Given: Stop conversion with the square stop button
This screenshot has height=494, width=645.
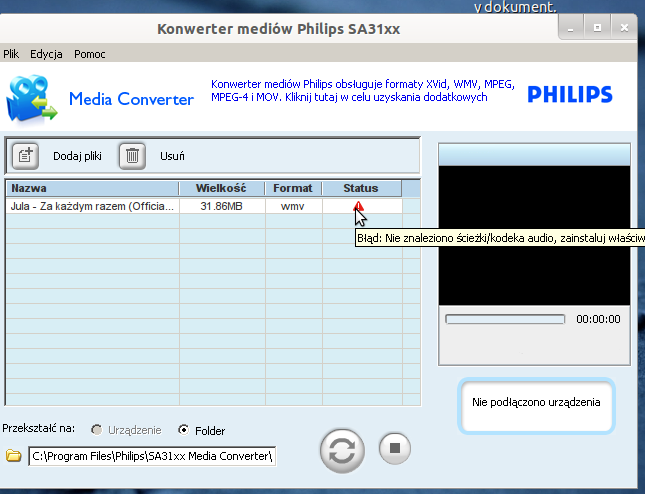Looking at the screenshot, I should (x=394, y=448).
